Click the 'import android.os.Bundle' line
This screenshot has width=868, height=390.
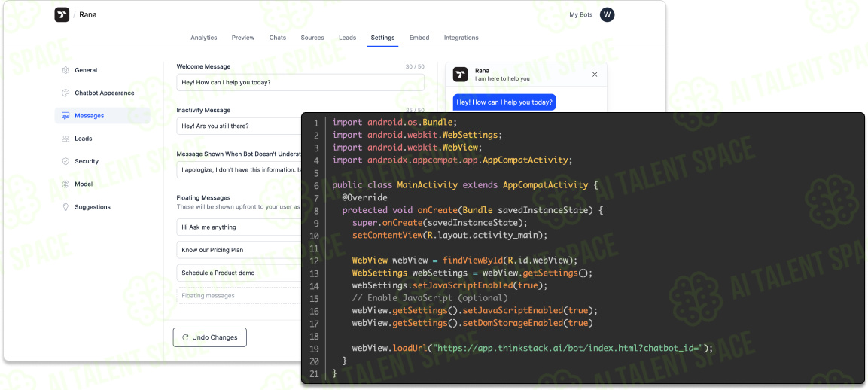[394, 123]
